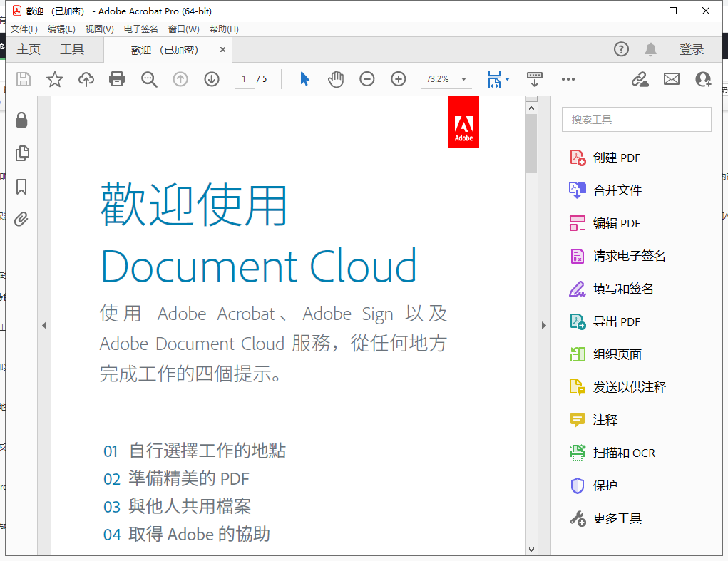Print the document using printer icon

pyautogui.click(x=117, y=79)
